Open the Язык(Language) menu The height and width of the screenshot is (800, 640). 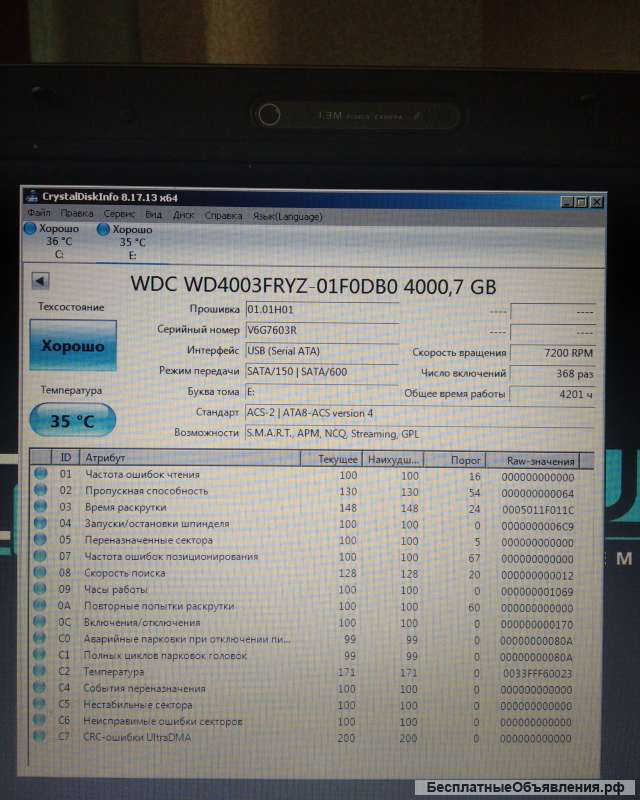coord(288,216)
